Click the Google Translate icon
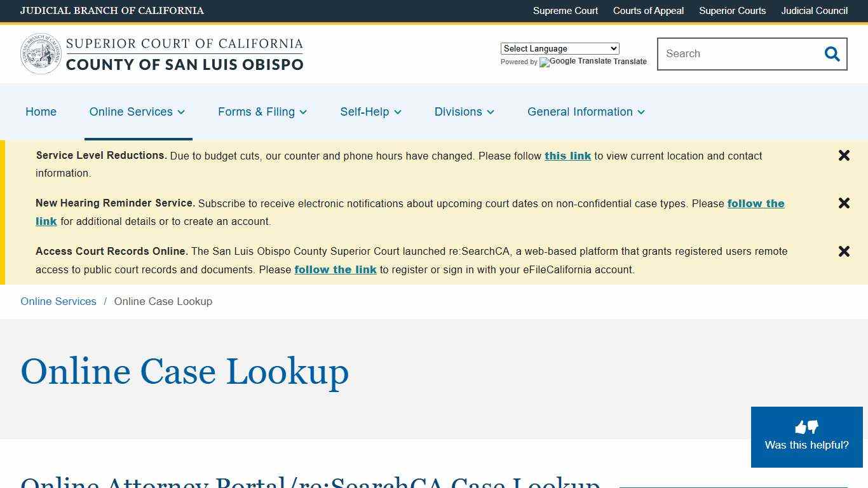Image resolution: width=868 pixels, height=488 pixels. [543, 62]
